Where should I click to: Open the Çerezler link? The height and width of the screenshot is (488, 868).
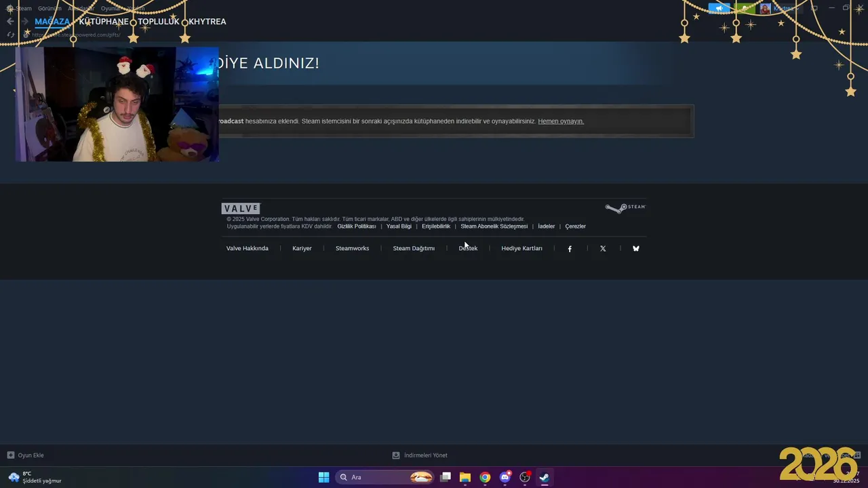pyautogui.click(x=576, y=226)
